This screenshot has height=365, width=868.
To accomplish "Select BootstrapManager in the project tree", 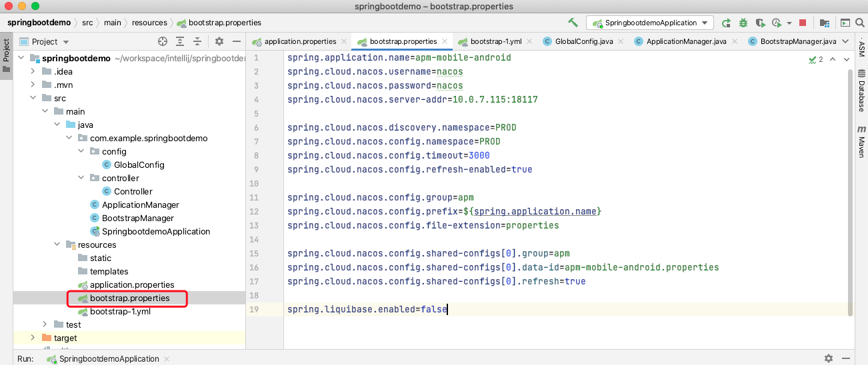I will [132, 218].
